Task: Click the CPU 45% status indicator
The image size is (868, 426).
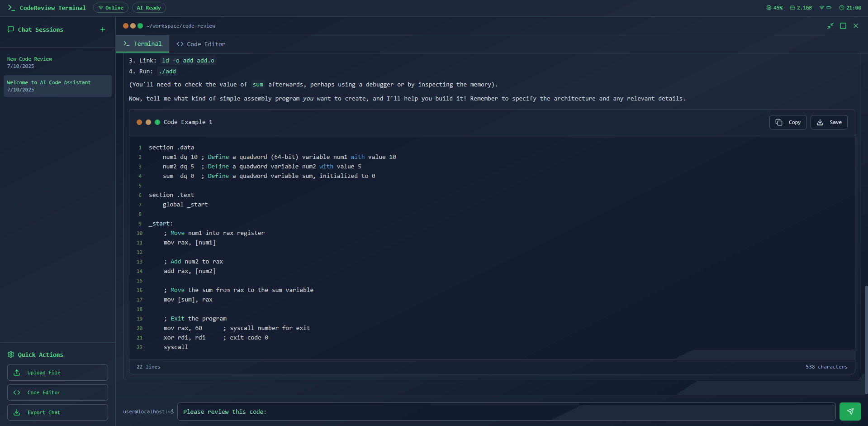Action: [x=774, y=8]
